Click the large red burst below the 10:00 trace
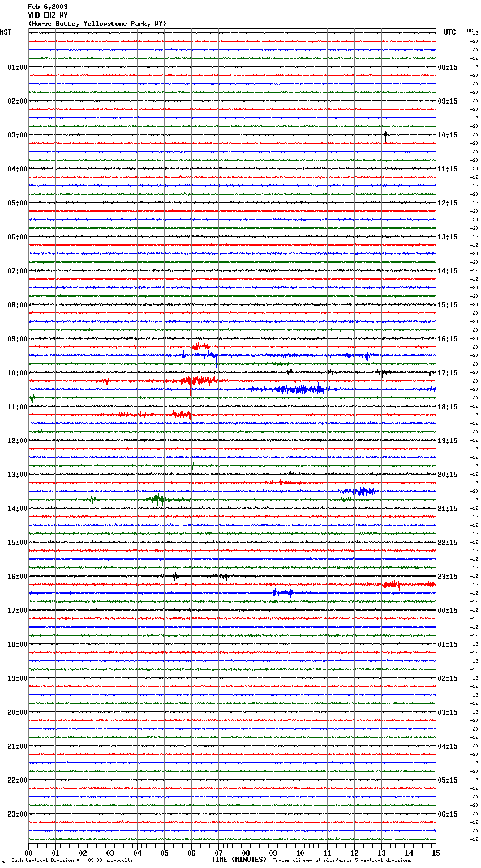The width and height of the screenshot is (481, 868). (x=197, y=381)
